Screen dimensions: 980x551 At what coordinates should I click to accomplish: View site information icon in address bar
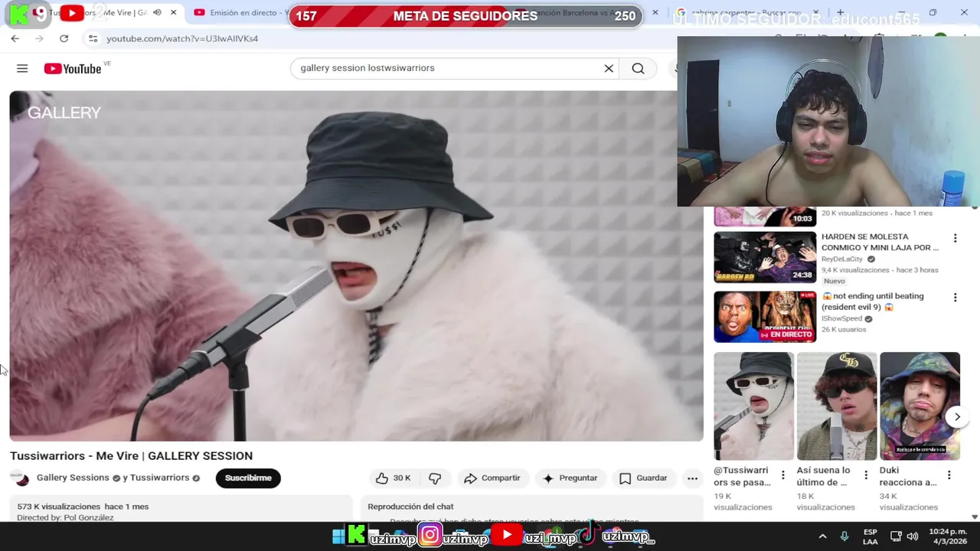[93, 38]
